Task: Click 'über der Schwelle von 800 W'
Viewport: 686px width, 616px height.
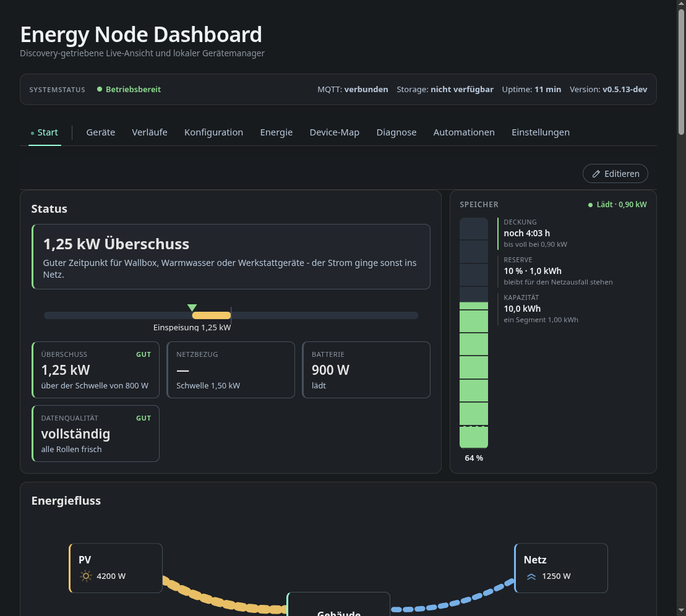Action: point(95,385)
